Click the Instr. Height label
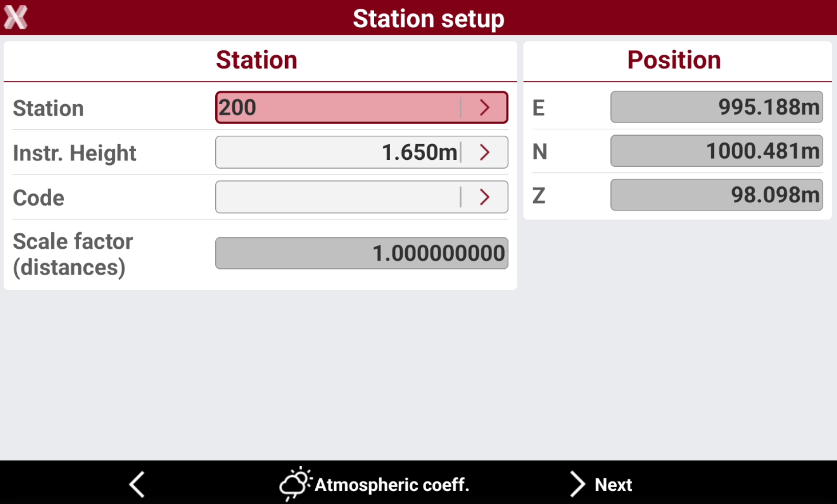The image size is (837, 504). (75, 153)
